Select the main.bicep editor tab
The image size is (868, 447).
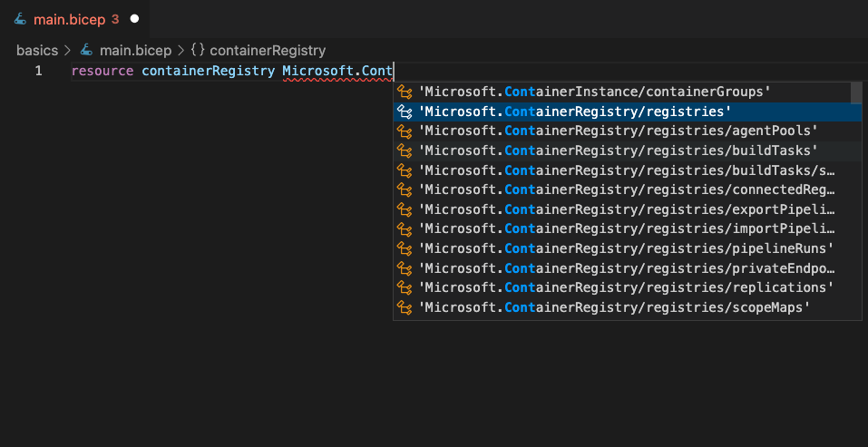click(x=74, y=19)
